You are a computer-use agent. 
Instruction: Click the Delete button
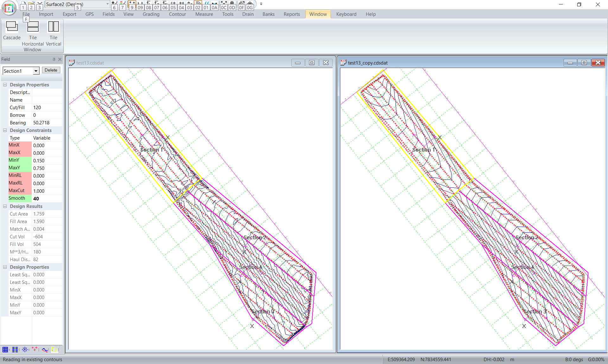[51, 70]
